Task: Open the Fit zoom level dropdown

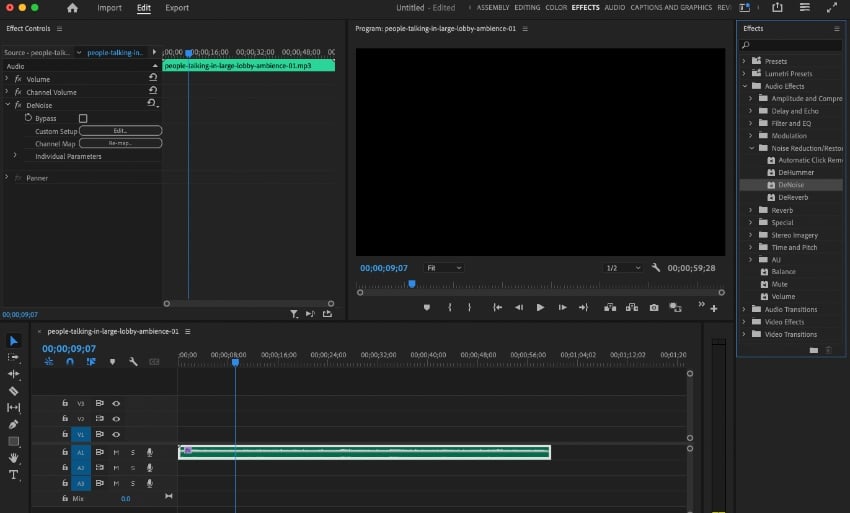Action: tap(444, 268)
